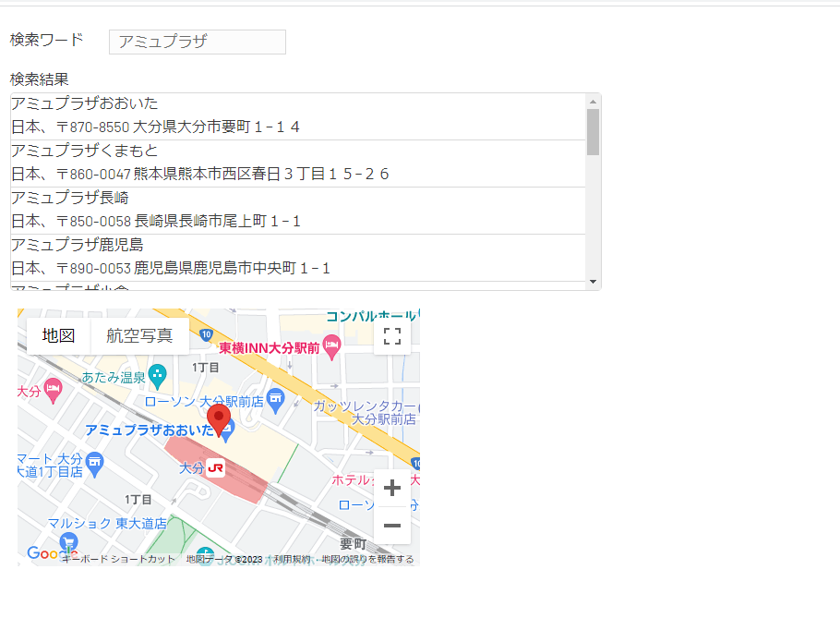Click the コンパルホール map label
This screenshot has width=840, height=642.
click(371, 316)
